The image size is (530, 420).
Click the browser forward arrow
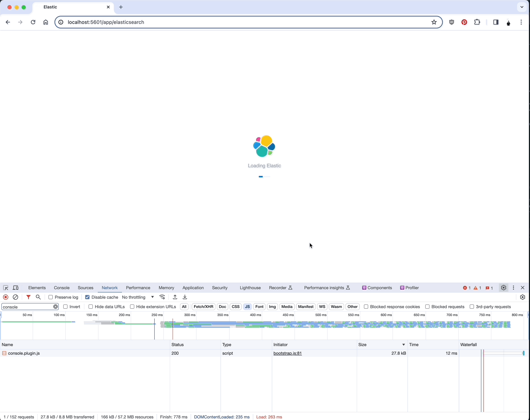[20, 22]
